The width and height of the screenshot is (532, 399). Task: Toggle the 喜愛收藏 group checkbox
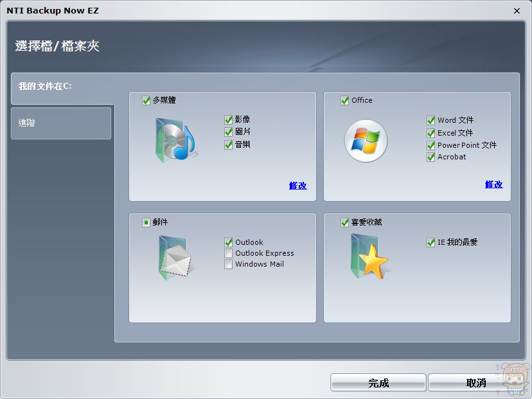[x=344, y=222]
